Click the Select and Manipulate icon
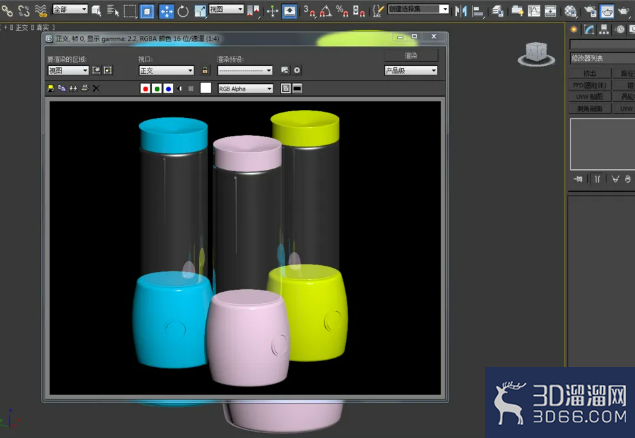The height and width of the screenshot is (438, 635). point(272,11)
